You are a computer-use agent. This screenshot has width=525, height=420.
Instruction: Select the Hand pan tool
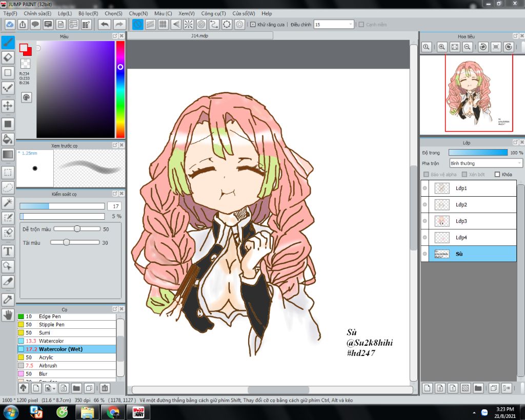[x=8, y=314]
